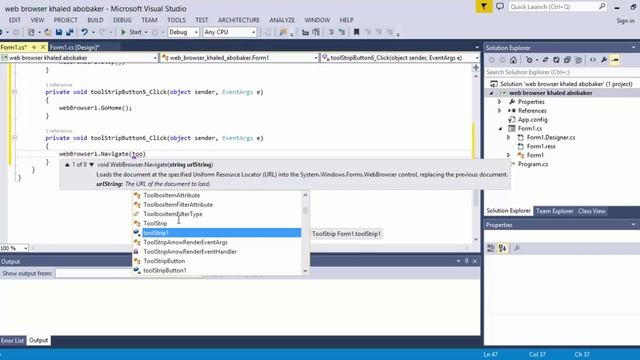Switch to the Team Explorer tab
This screenshot has width=640, height=360.
pyautogui.click(x=554, y=211)
